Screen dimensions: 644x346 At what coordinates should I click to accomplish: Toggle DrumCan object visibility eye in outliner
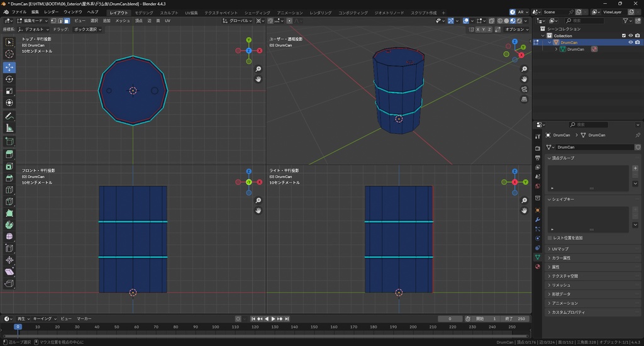[x=630, y=42]
